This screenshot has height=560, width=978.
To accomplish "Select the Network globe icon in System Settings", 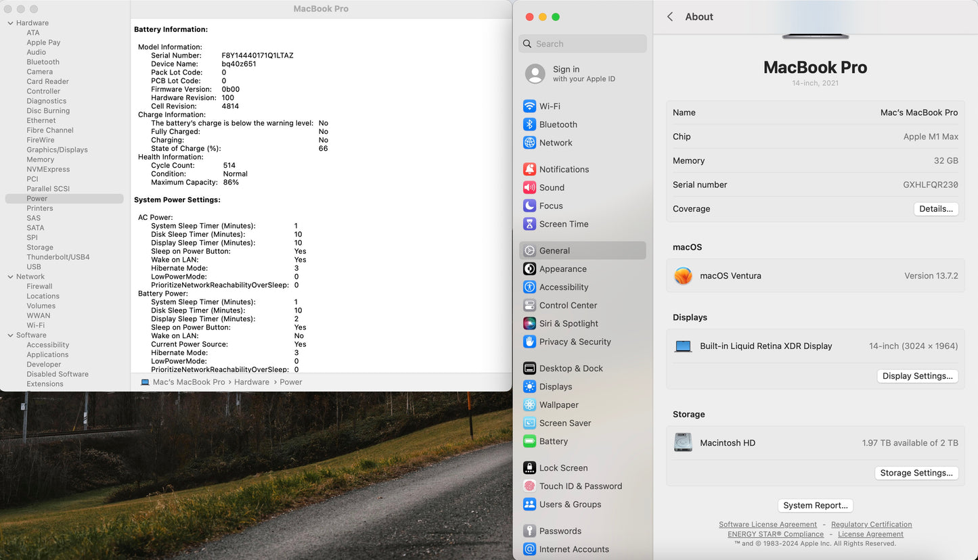I will tap(529, 143).
